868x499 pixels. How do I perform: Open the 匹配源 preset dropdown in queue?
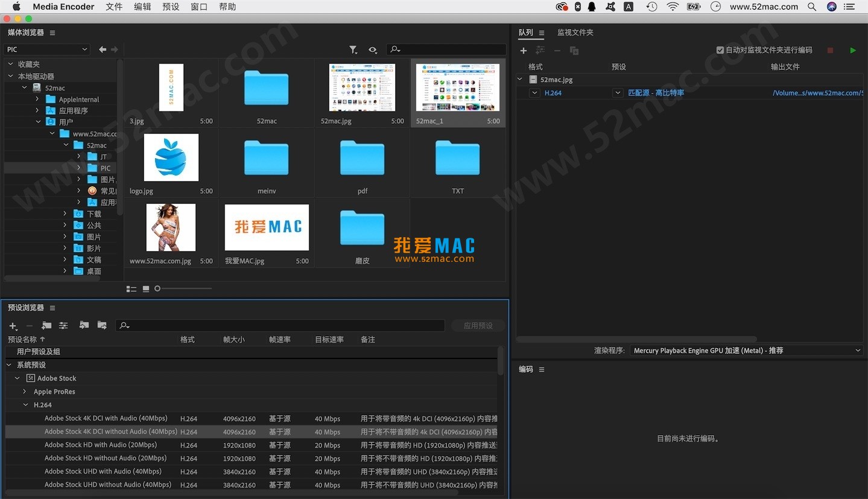pyautogui.click(x=617, y=93)
